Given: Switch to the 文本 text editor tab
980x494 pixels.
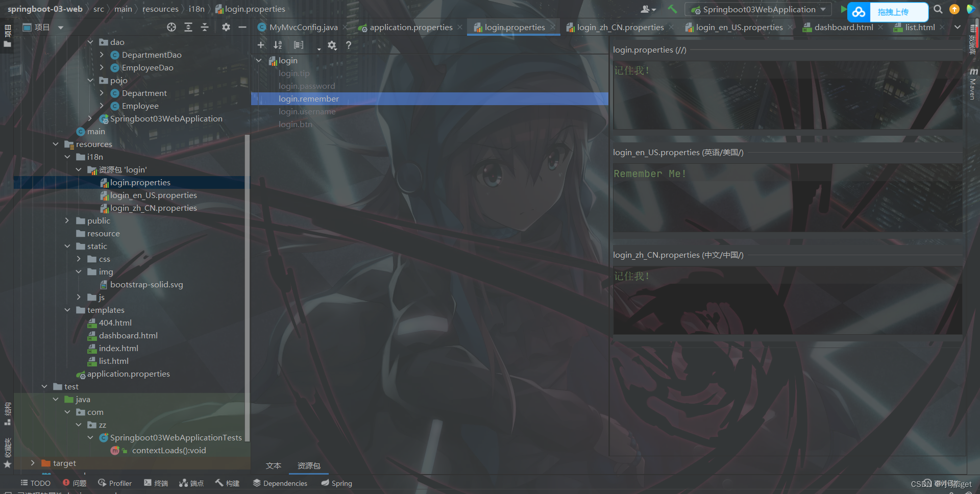Looking at the screenshot, I should (274, 465).
